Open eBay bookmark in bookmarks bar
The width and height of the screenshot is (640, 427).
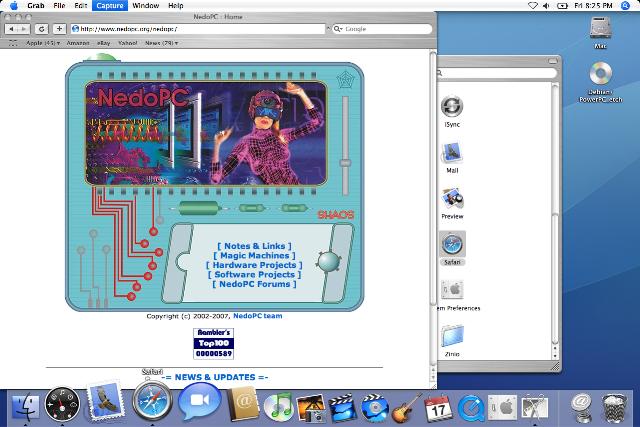click(x=103, y=43)
